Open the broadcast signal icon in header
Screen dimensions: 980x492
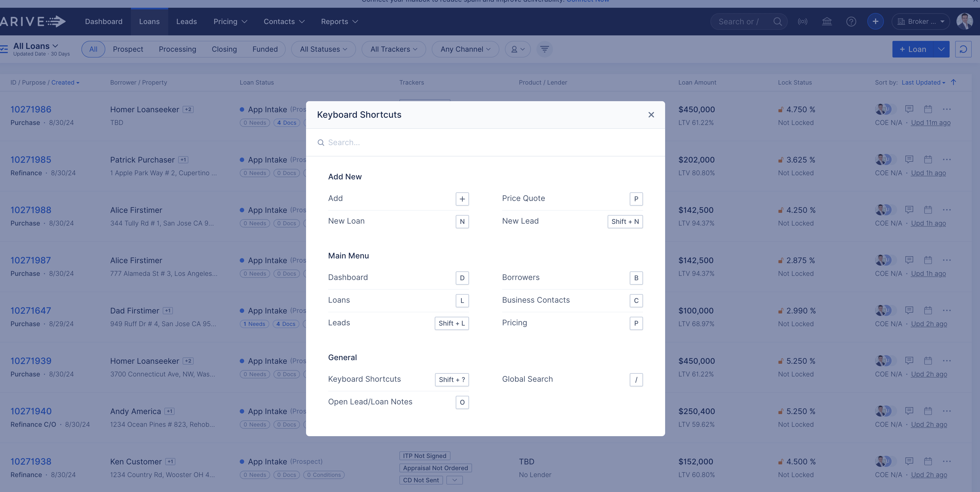[x=802, y=22]
